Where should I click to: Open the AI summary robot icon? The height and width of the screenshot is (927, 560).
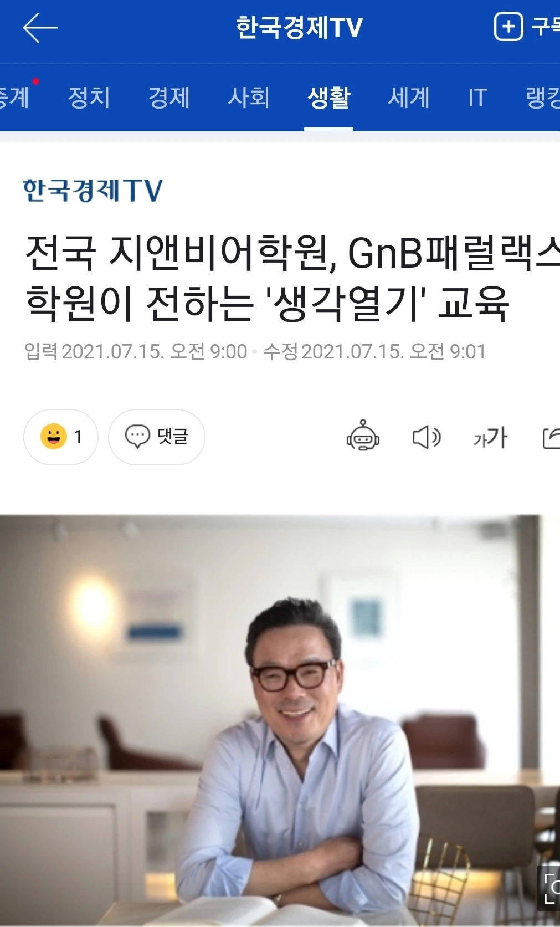click(x=363, y=436)
